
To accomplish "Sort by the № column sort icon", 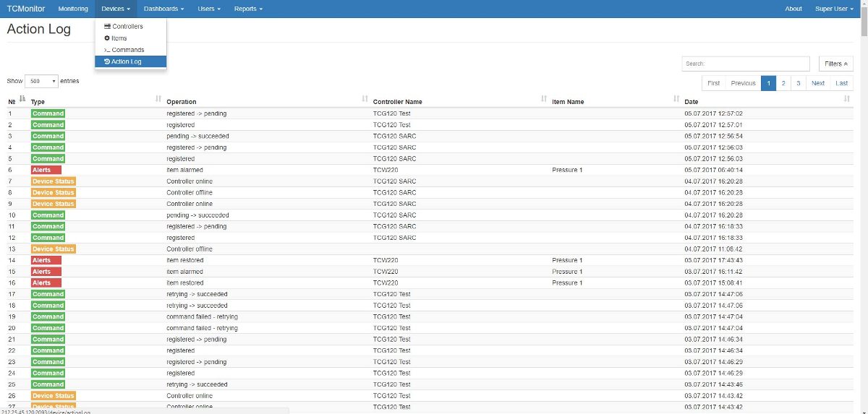I will (22, 99).
